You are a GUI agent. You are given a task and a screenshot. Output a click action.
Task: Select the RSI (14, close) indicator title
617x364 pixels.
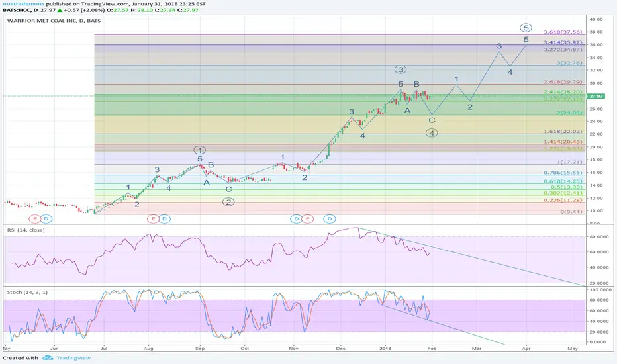click(x=26, y=230)
